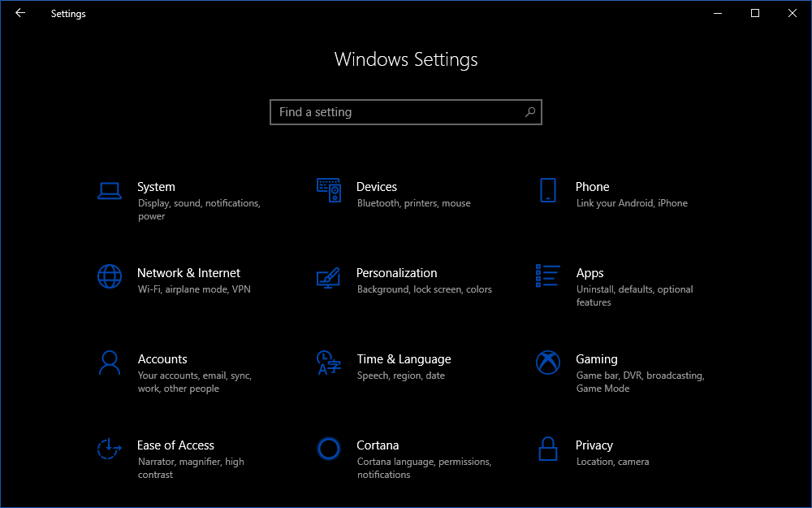This screenshot has height=508, width=812.
Task: Click the back arrow
Action: pos(20,13)
